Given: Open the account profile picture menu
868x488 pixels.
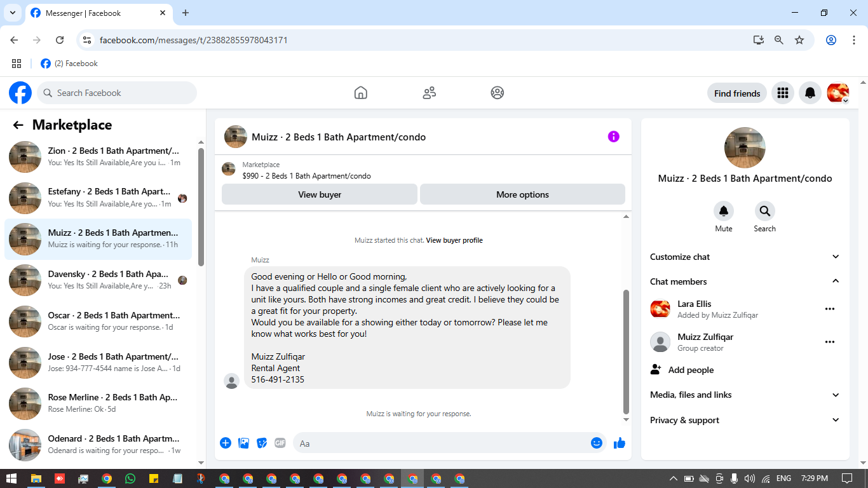Looking at the screenshot, I should (838, 93).
